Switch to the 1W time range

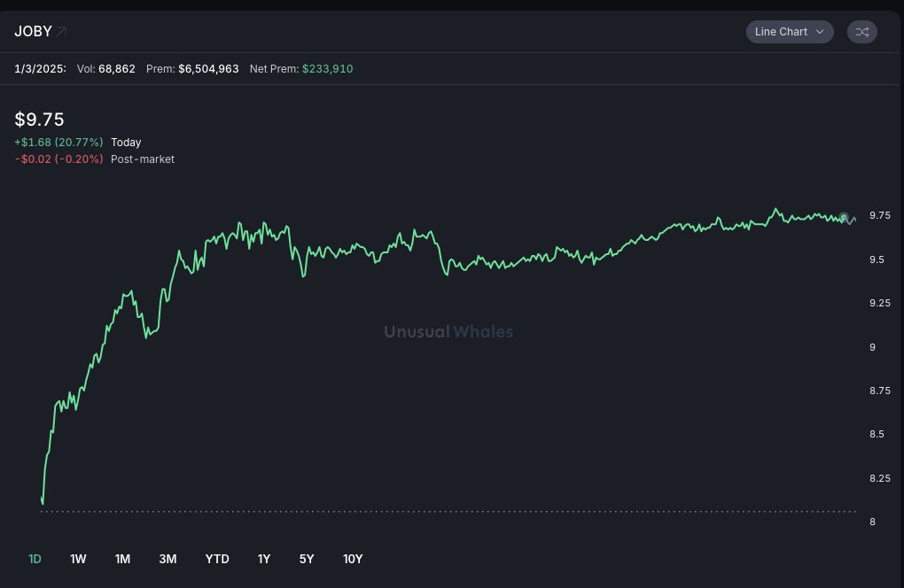78,559
